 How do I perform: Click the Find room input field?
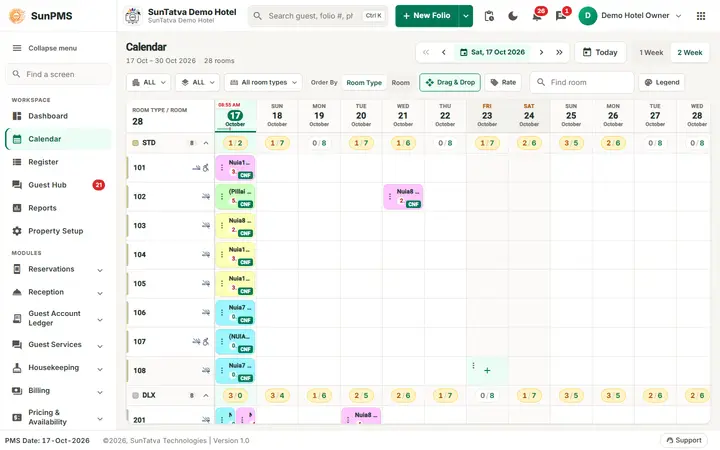(x=582, y=83)
